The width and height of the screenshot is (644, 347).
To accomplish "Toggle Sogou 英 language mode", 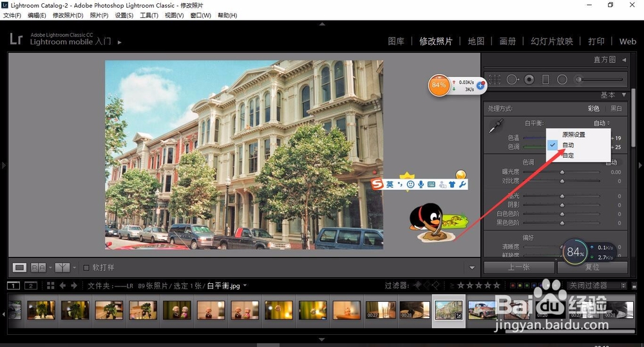I will pyautogui.click(x=390, y=184).
